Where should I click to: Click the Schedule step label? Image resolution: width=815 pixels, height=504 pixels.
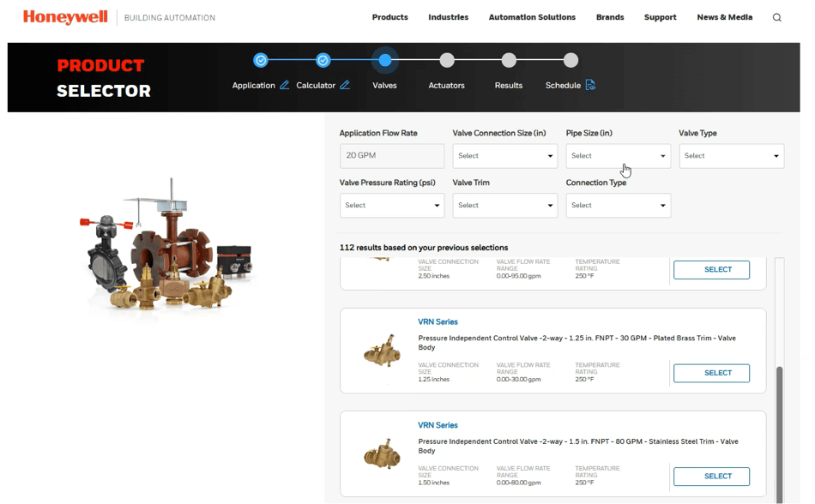coord(563,85)
